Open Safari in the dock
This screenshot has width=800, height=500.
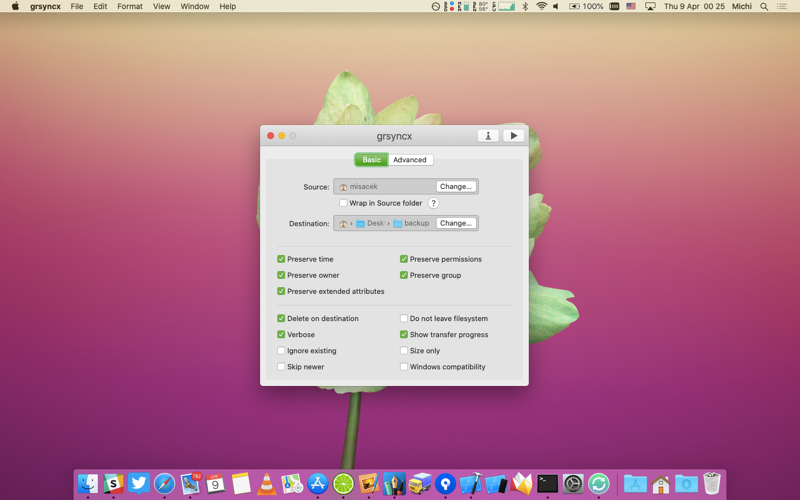164,484
